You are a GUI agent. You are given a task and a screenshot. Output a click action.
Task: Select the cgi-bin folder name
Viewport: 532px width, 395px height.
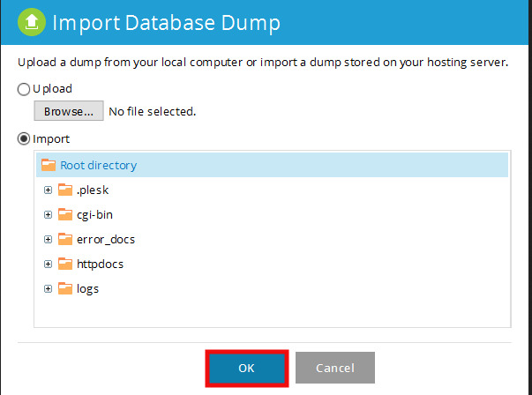point(94,215)
